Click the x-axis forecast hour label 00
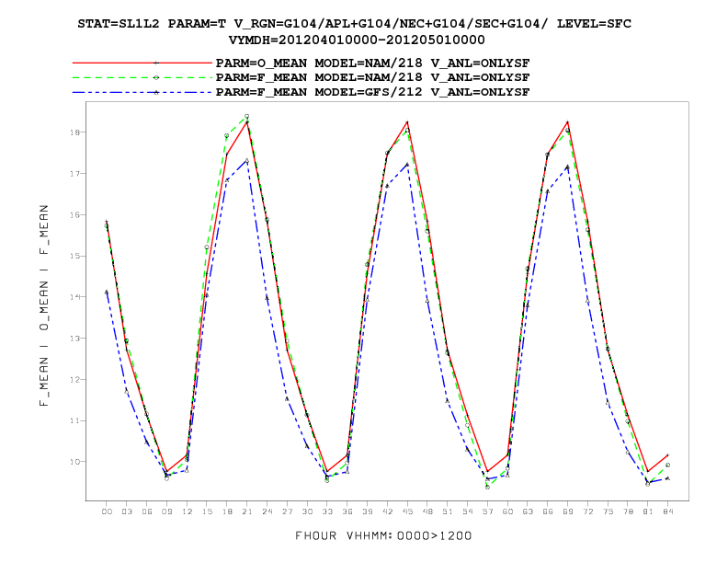The width and height of the screenshot is (728, 563). 107,511
